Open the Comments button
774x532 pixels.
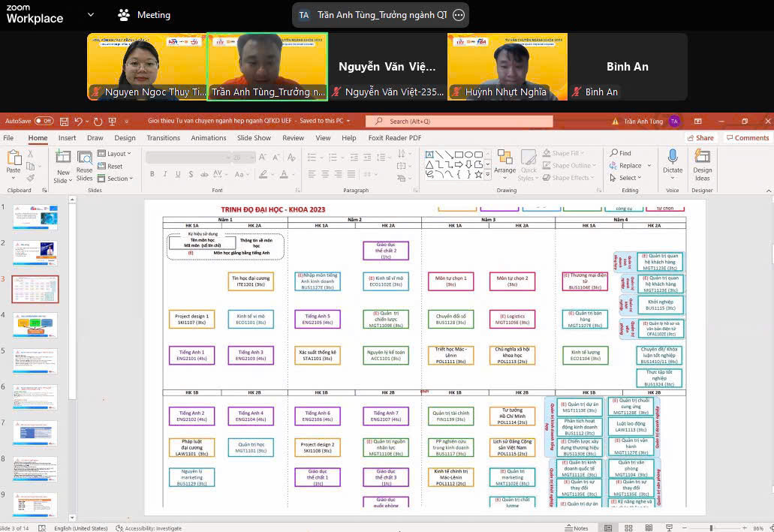[x=747, y=138]
